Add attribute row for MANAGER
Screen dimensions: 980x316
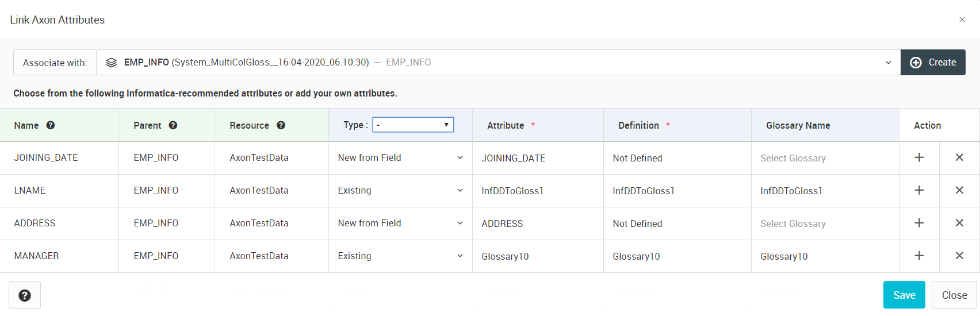(919, 256)
